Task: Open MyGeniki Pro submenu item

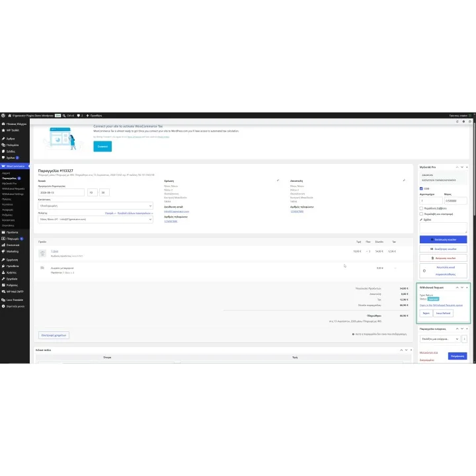Action: tap(9, 184)
